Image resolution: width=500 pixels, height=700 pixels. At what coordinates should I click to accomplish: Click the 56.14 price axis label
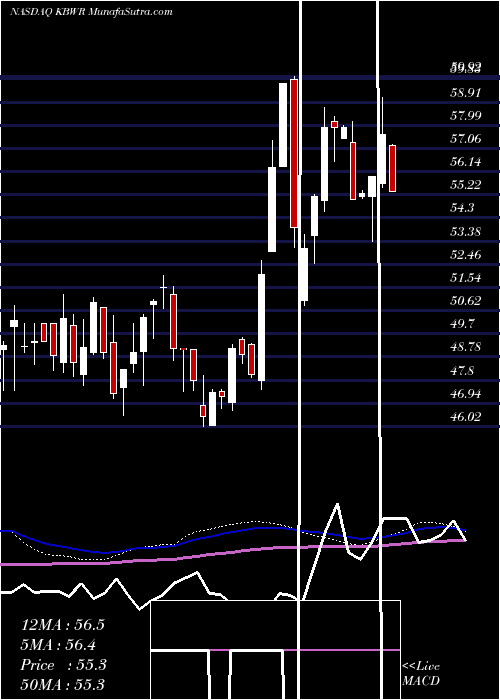(x=466, y=162)
